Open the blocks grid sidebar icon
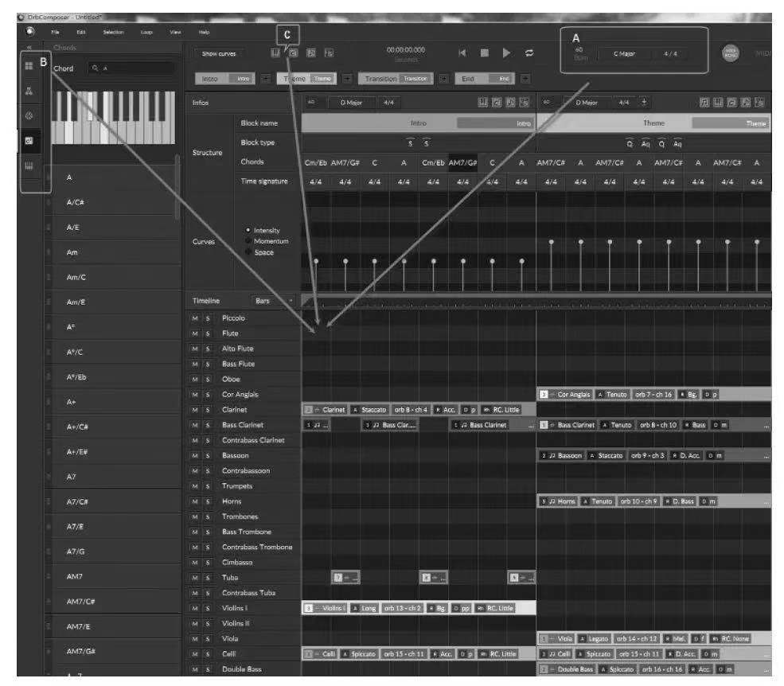Viewport: 784px width, 686px height. [x=29, y=65]
